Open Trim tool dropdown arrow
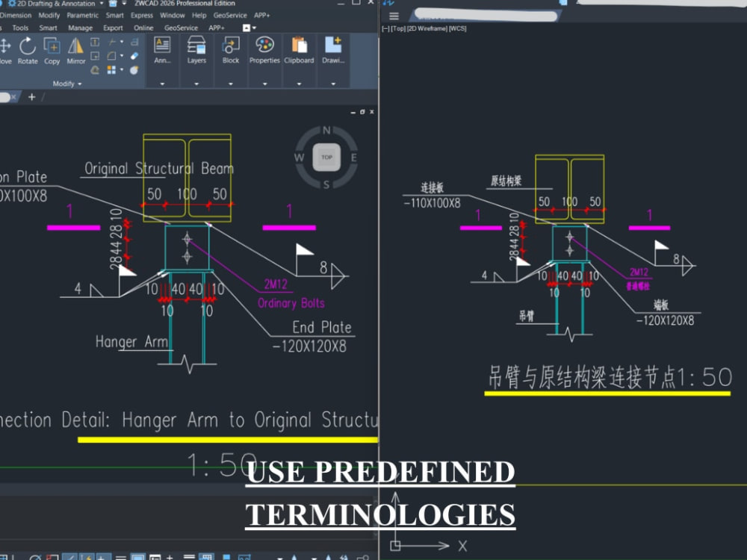Image resolution: width=747 pixels, height=560 pixels. click(122, 42)
